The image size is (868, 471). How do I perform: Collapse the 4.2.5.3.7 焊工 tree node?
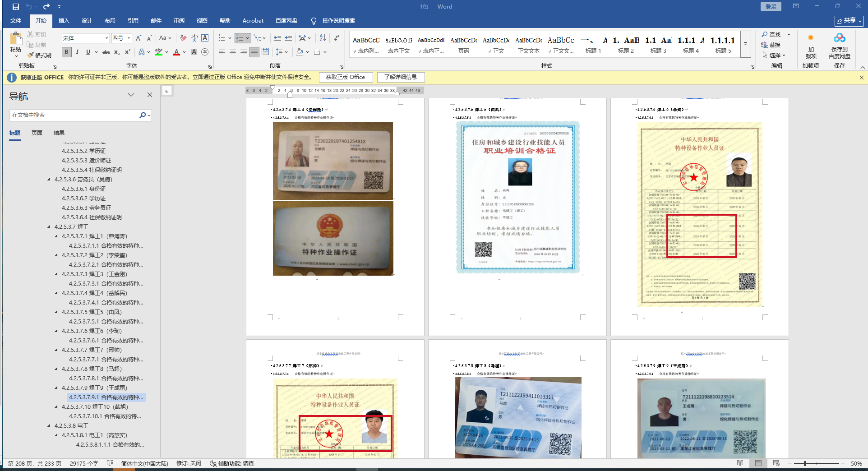pos(49,227)
